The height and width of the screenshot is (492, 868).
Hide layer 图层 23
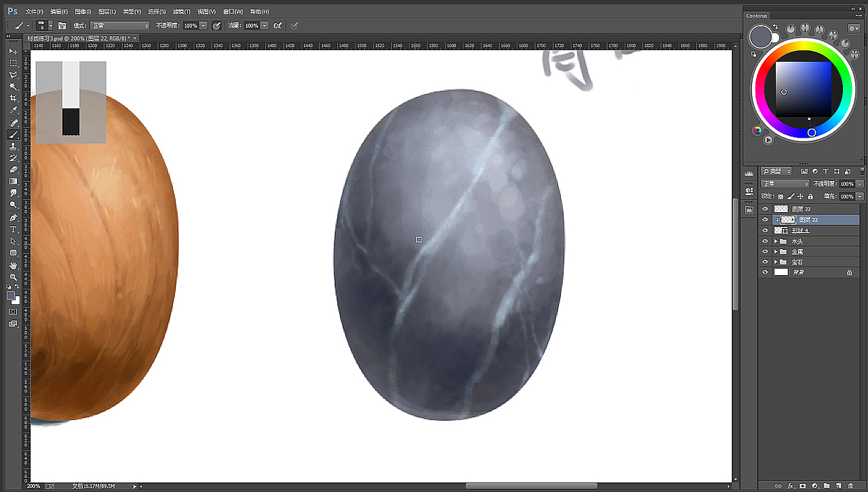tap(765, 209)
